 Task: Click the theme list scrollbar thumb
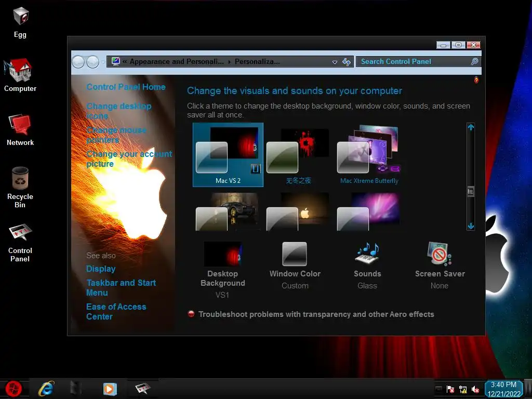point(471,191)
